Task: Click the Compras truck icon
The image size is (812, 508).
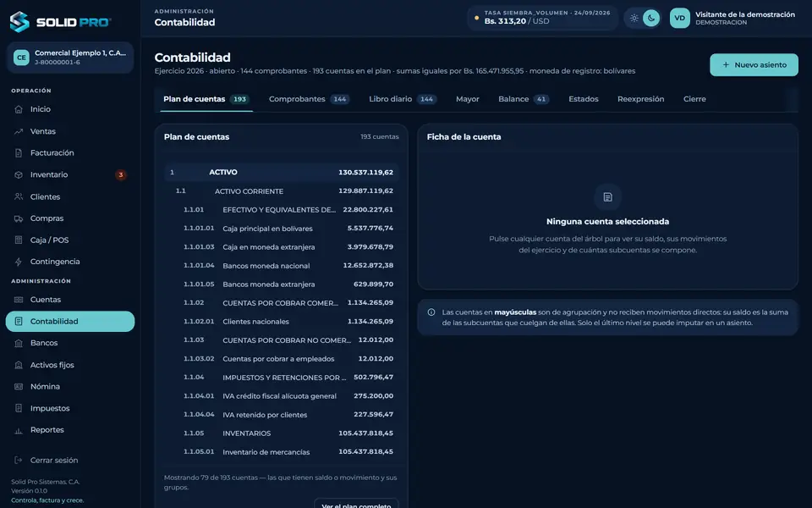Action: tap(19, 218)
